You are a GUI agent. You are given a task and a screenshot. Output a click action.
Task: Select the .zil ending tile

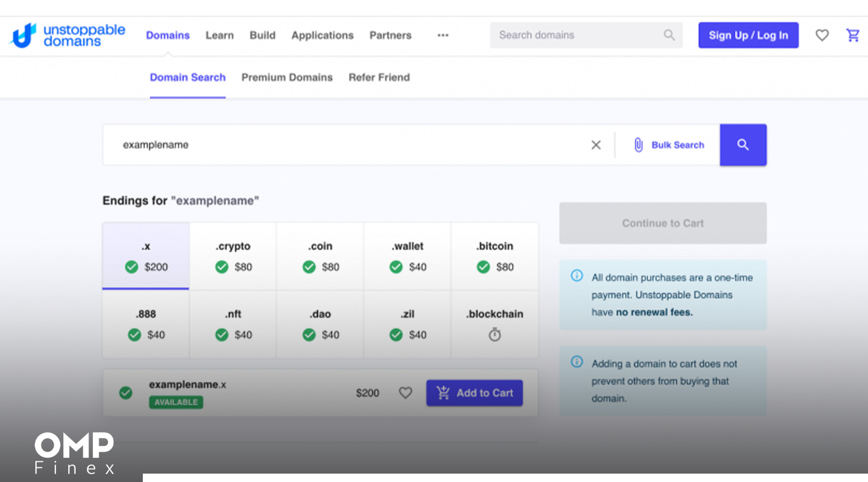coord(407,324)
